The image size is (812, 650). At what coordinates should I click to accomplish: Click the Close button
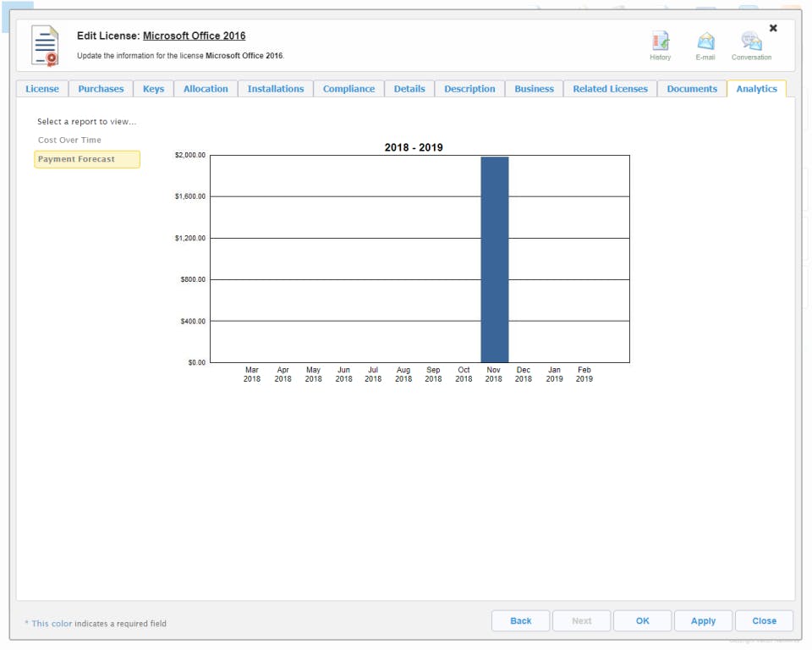click(x=765, y=620)
